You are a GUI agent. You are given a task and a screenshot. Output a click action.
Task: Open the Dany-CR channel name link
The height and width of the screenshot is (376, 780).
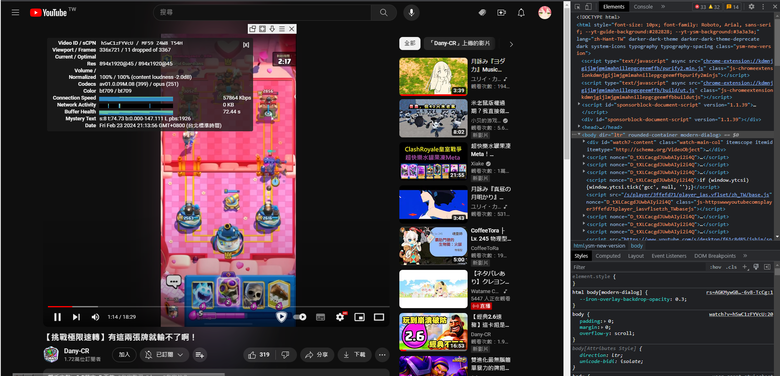[77, 351]
